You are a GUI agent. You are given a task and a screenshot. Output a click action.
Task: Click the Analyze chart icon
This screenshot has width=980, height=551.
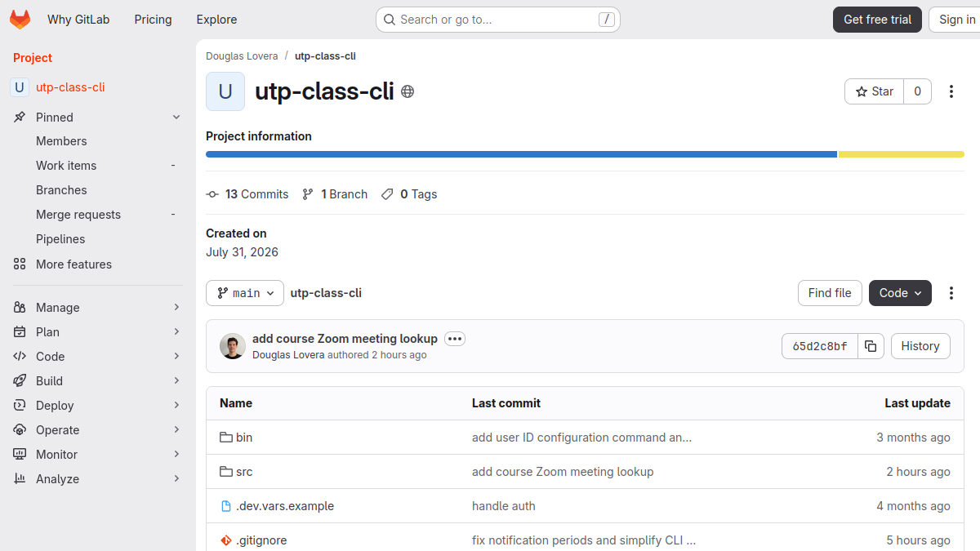pos(20,479)
